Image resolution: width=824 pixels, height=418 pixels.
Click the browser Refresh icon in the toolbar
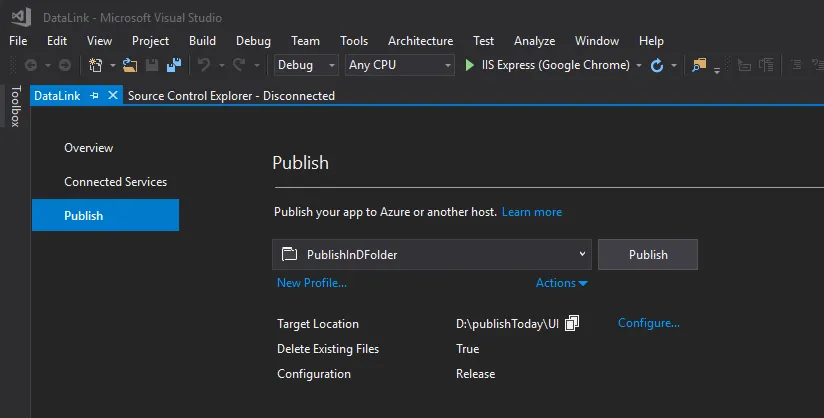tap(657, 65)
